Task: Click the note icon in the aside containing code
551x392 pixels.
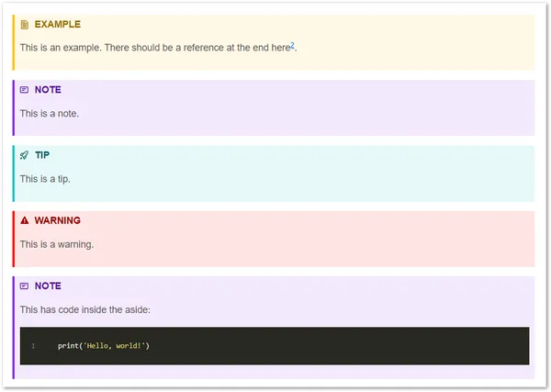Action: [25, 286]
